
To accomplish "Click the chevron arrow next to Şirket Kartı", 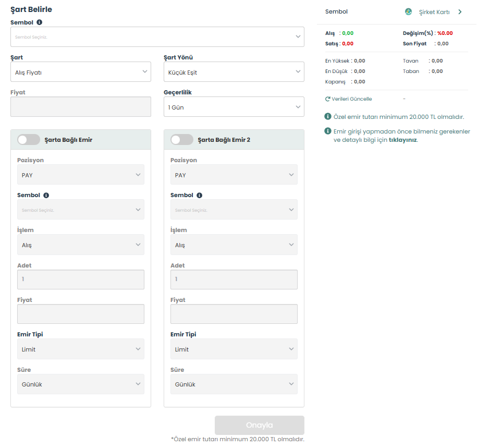I will pyautogui.click(x=460, y=12).
